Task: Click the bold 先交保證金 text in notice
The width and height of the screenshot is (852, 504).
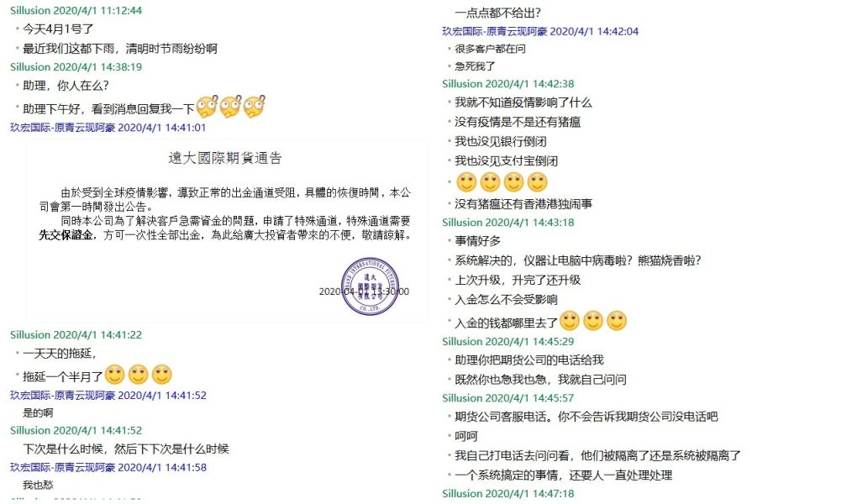Action: 66,235
